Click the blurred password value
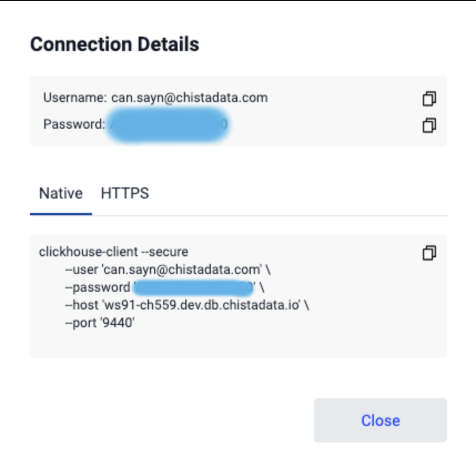Image resolution: width=476 pixels, height=467 pixels. click(168, 124)
